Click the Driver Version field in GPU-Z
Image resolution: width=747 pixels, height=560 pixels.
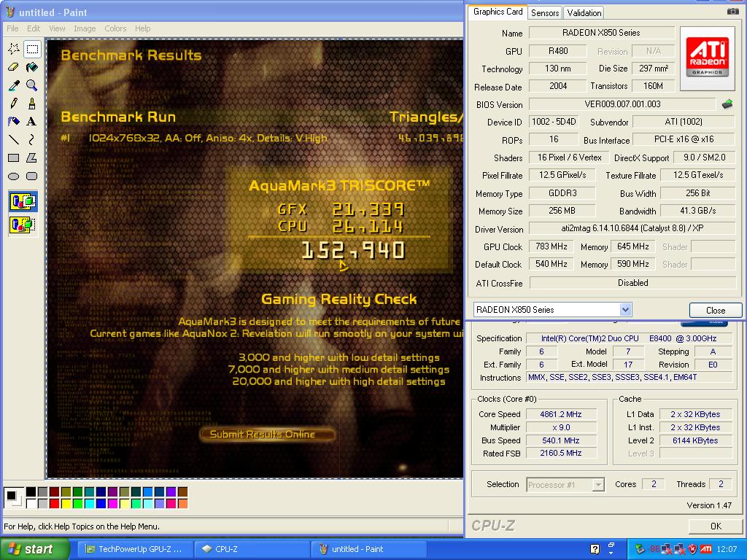(x=632, y=228)
